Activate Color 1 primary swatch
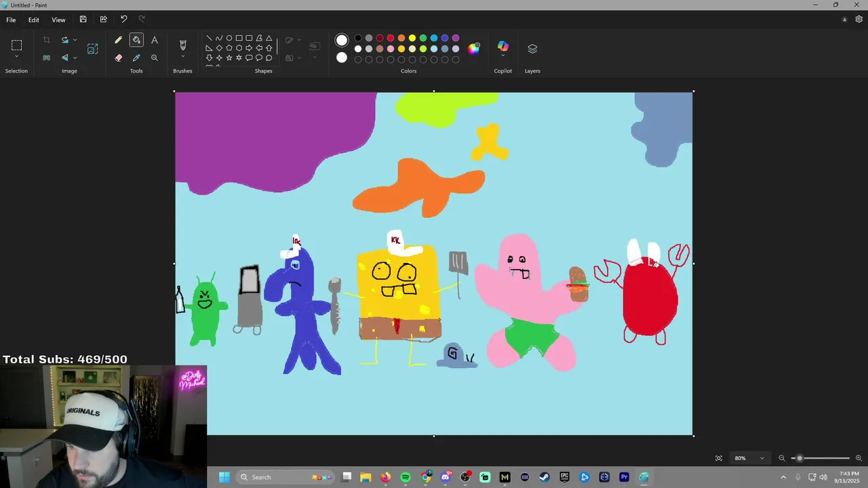Image resolution: width=868 pixels, height=488 pixels. click(x=342, y=41)
